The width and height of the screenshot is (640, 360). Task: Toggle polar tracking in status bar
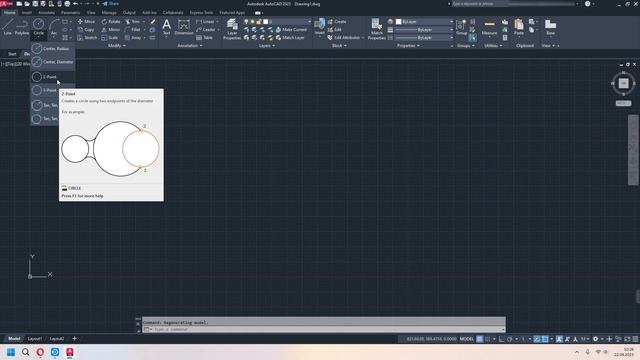tap(509, 339)
